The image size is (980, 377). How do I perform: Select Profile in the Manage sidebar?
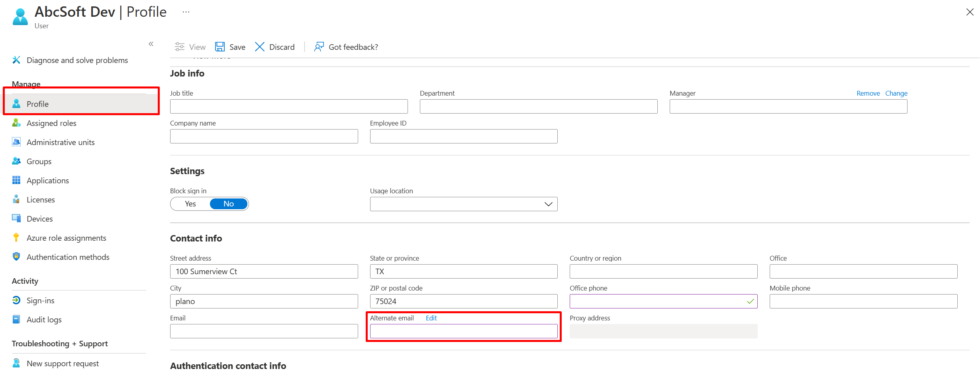(x=38, y=104)
